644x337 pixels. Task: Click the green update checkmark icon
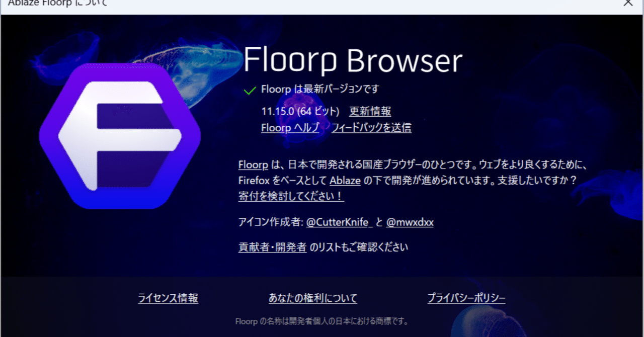click(250, 90)
